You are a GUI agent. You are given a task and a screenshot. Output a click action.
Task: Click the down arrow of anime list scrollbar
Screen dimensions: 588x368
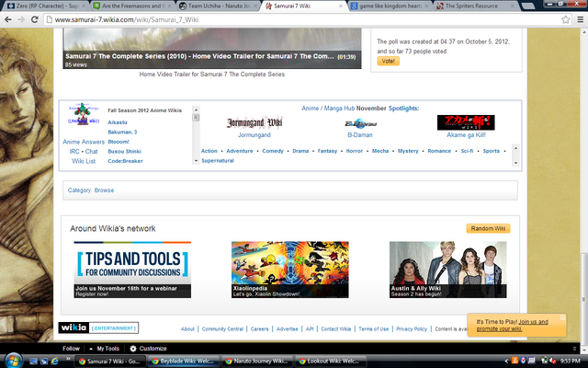[x=196, y=161]
